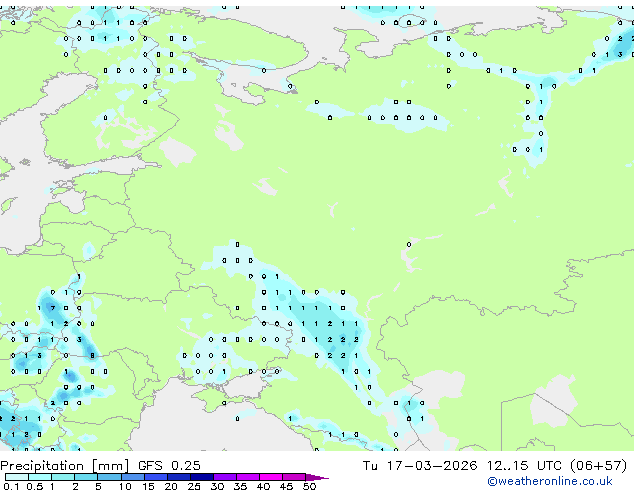The width and height of the screenshot is (634, 490).
Task: Click the '25' legend scale label
Action: click(194, 486)
